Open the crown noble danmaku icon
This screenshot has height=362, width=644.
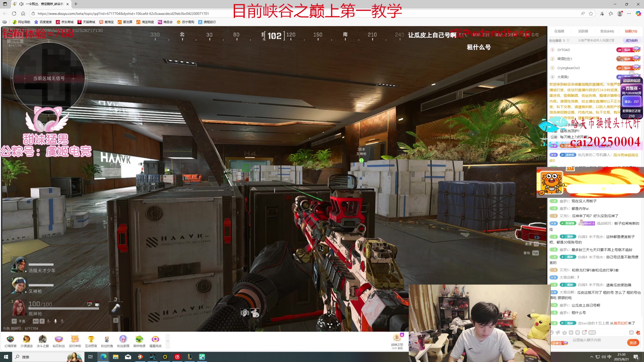[565, 332]
